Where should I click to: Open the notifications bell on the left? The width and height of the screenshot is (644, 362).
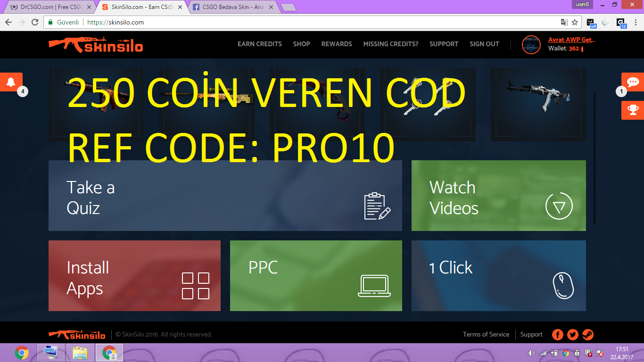(11, 82)
